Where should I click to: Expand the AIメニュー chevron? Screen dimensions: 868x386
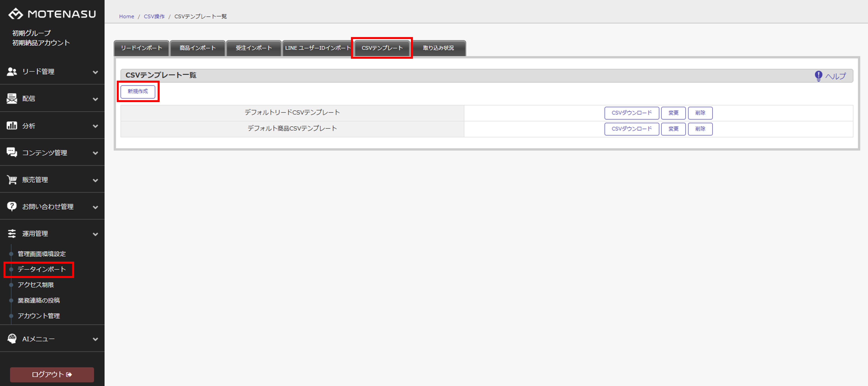pos(95,339)
